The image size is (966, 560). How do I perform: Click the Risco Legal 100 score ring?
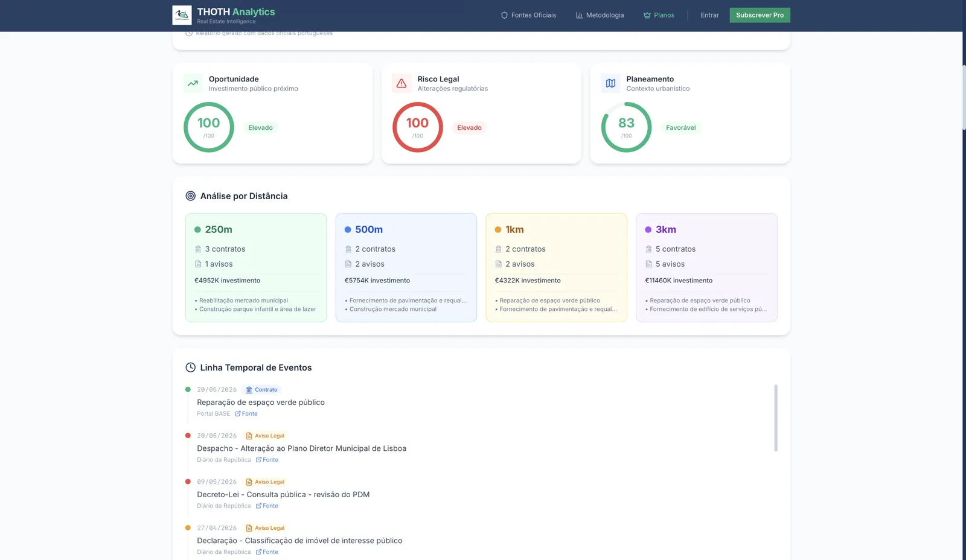(418, 127)
